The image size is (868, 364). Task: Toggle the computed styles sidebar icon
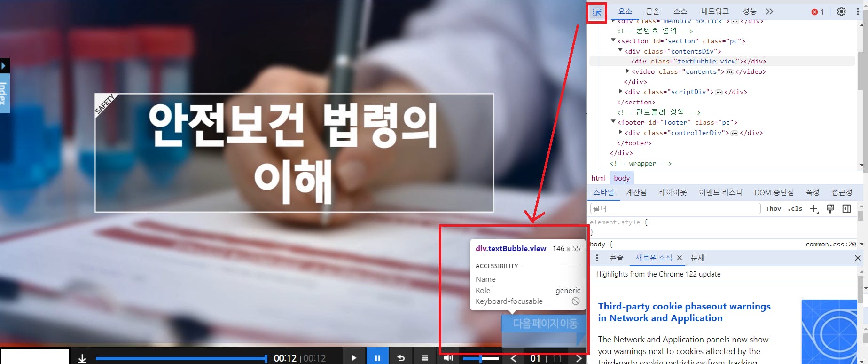pyautogui.click(x=846, y=209)
